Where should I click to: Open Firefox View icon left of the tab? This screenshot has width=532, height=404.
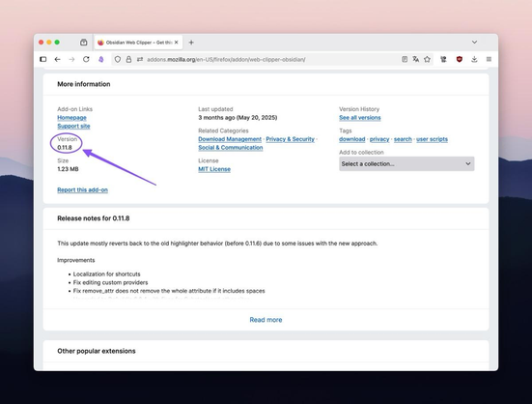[x=83, y=43]
